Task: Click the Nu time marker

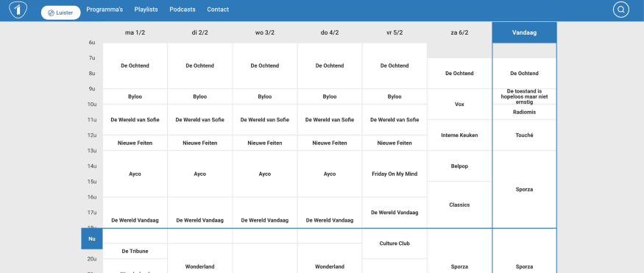Action: pyautogui.click(x=92, y=238)
